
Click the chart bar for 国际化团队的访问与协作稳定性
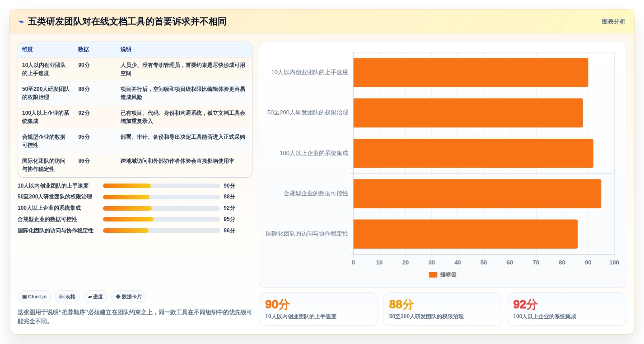[465, 234]
